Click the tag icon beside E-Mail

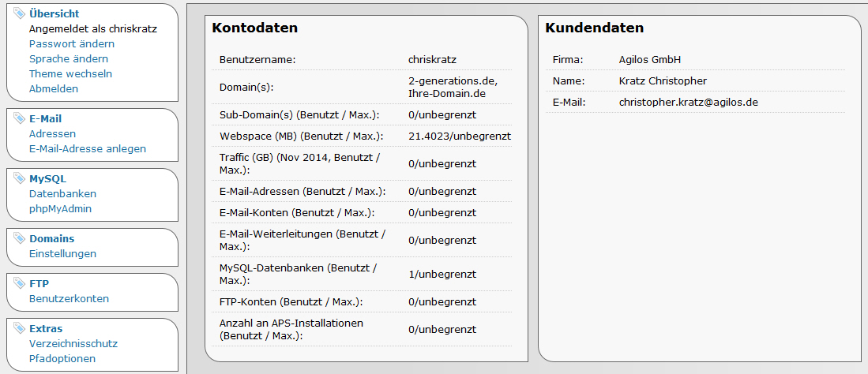[x=20, y=118]
